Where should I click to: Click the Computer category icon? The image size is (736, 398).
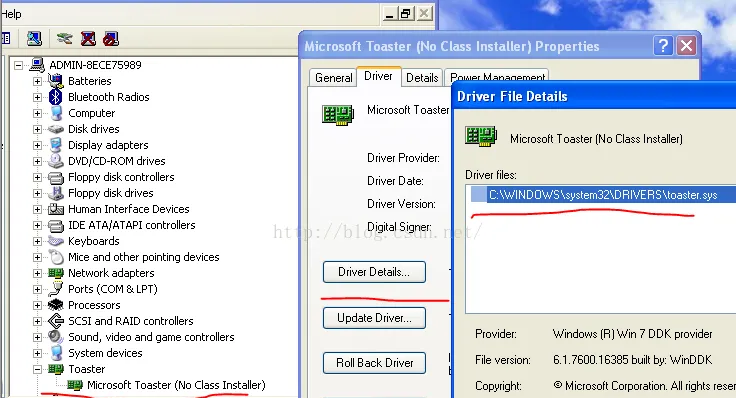(x=56, y=113)
